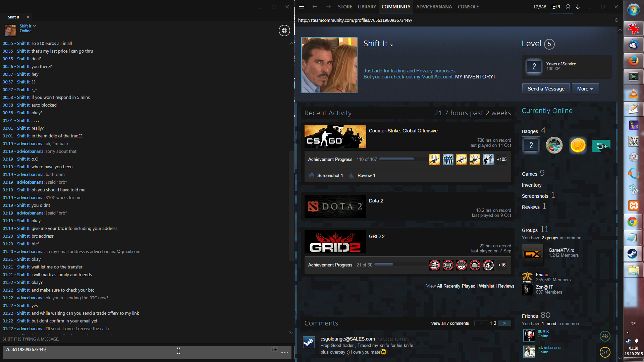Image resolution: width=644 pixels, height=362 pixels.
Task: Go back with the browser back arrow
Action: [315, 7]
